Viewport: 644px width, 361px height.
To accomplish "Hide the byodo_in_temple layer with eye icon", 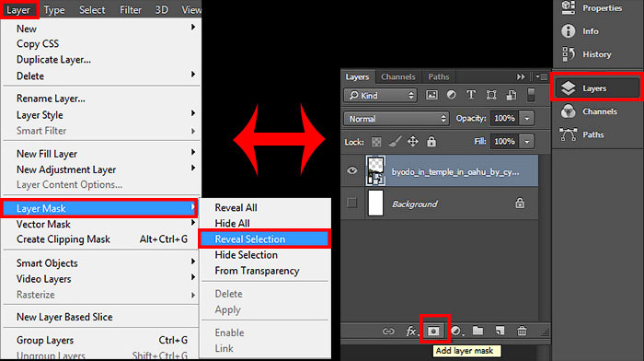I will pyautogui.click(x=352, y=170).
